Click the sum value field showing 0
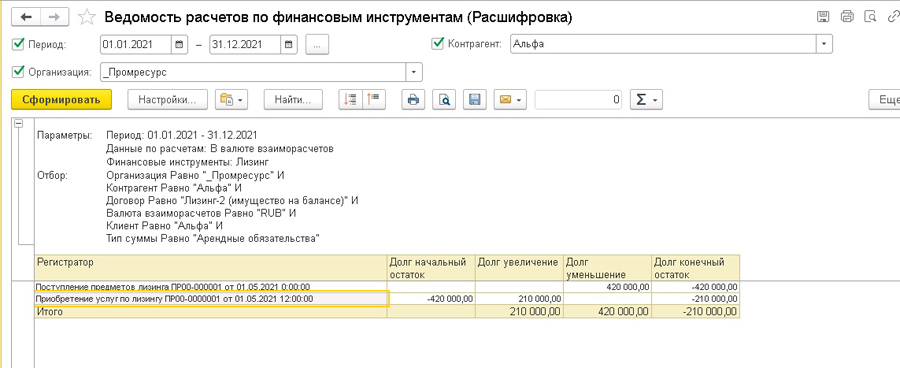 579,99
